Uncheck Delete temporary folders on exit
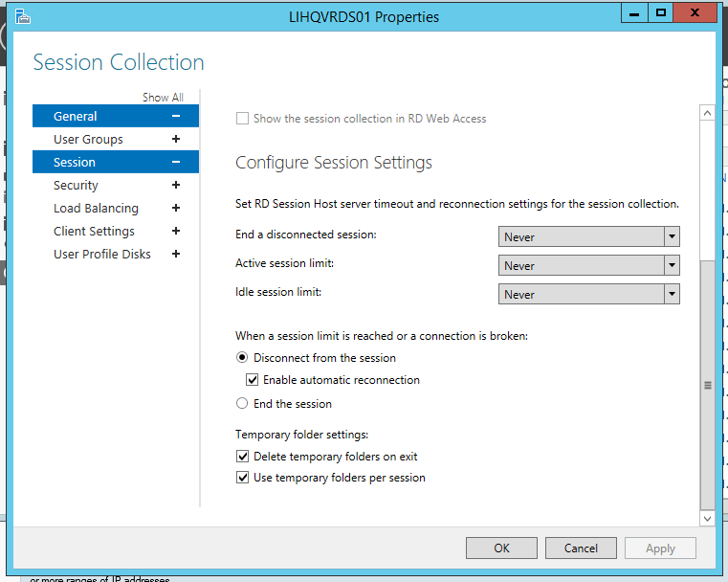The height and width of the screenshot is (582, 728). tap(242, 457)
